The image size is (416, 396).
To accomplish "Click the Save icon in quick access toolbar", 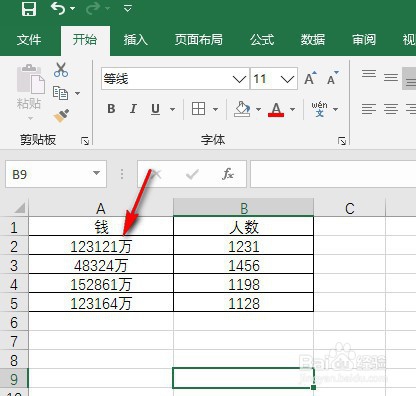I will (x=29, y=8).
